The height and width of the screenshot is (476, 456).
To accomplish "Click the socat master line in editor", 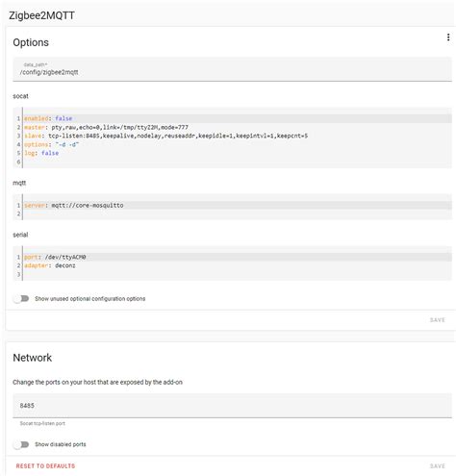I will click(238, 127).
